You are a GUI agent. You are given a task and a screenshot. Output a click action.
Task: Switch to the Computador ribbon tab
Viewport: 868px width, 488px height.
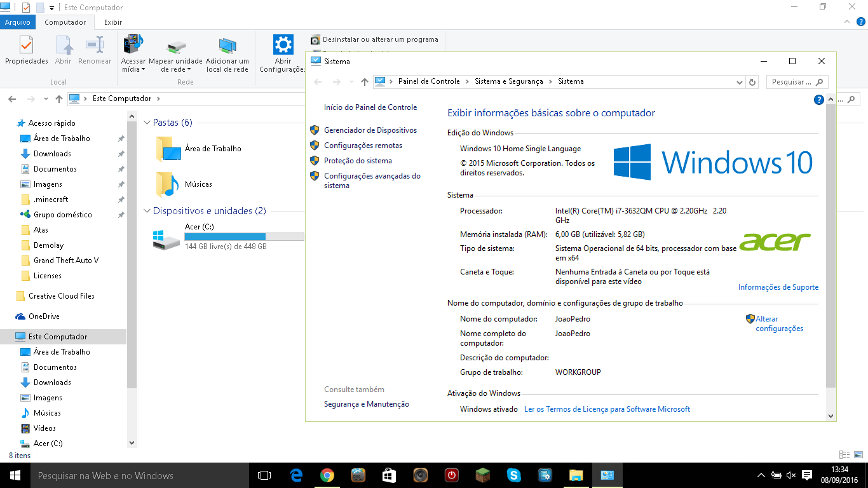pos(65,22)
